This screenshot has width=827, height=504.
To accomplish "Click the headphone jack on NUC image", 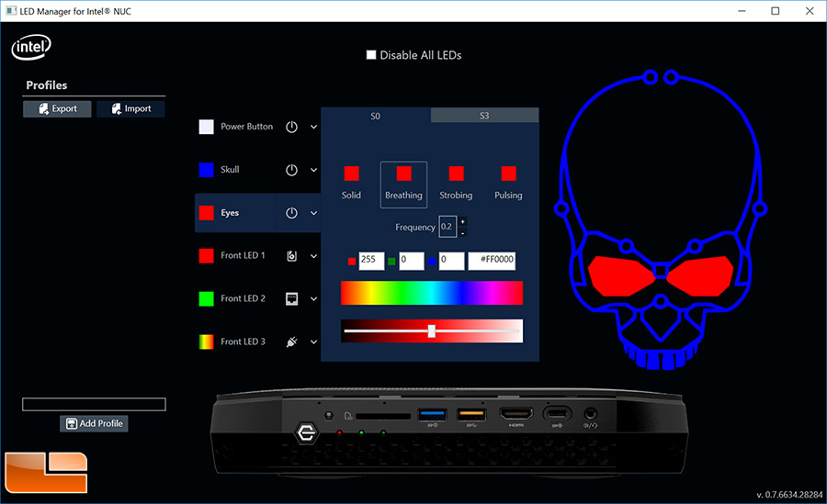I will point(590,413).
